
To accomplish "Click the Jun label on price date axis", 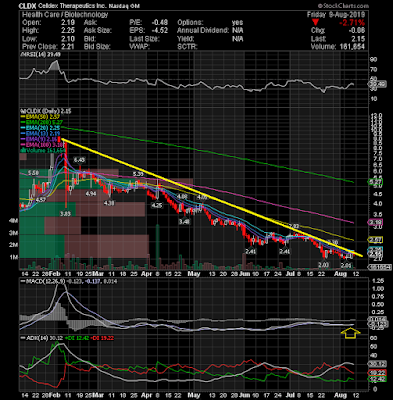I will click(245, 274).
